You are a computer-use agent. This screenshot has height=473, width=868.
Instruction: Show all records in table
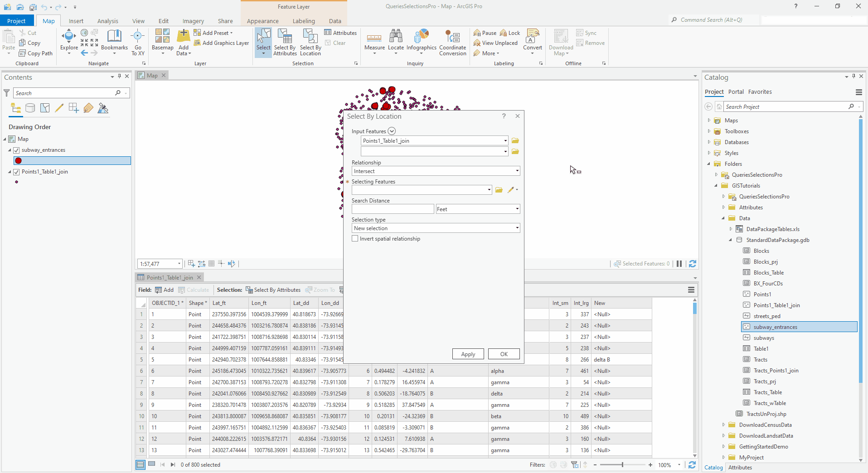pos(141,464)
